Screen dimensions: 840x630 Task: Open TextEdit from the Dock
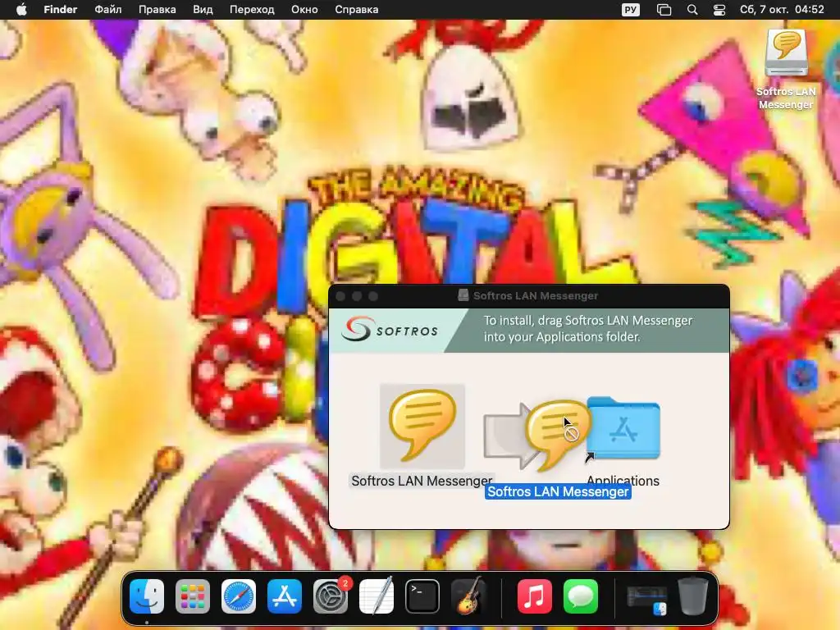pyautogui.click(x=376, y=596)
